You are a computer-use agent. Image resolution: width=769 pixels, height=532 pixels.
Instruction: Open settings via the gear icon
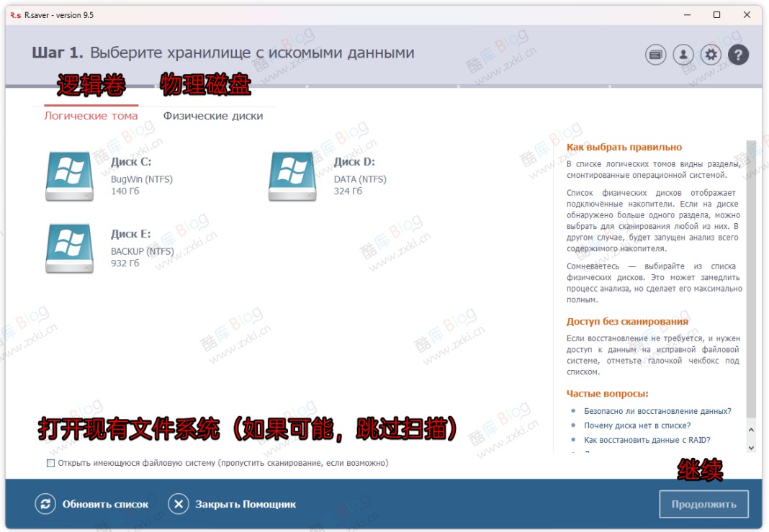[x=711, y=54]
